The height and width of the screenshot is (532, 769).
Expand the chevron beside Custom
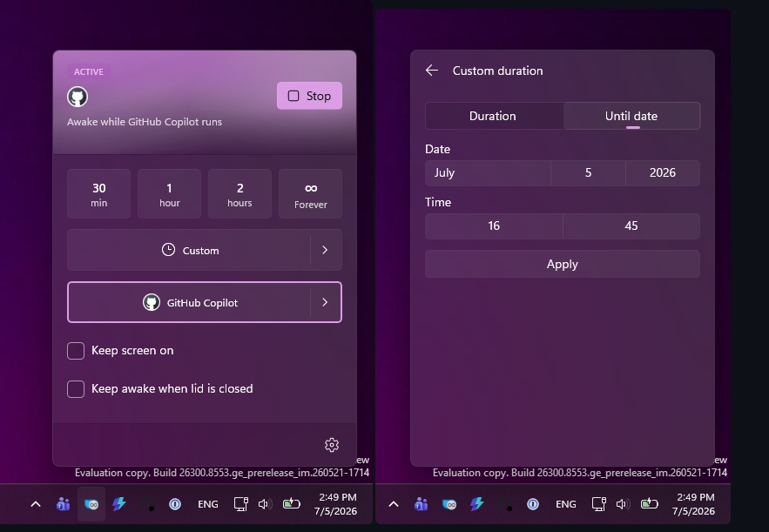[326, 250]
